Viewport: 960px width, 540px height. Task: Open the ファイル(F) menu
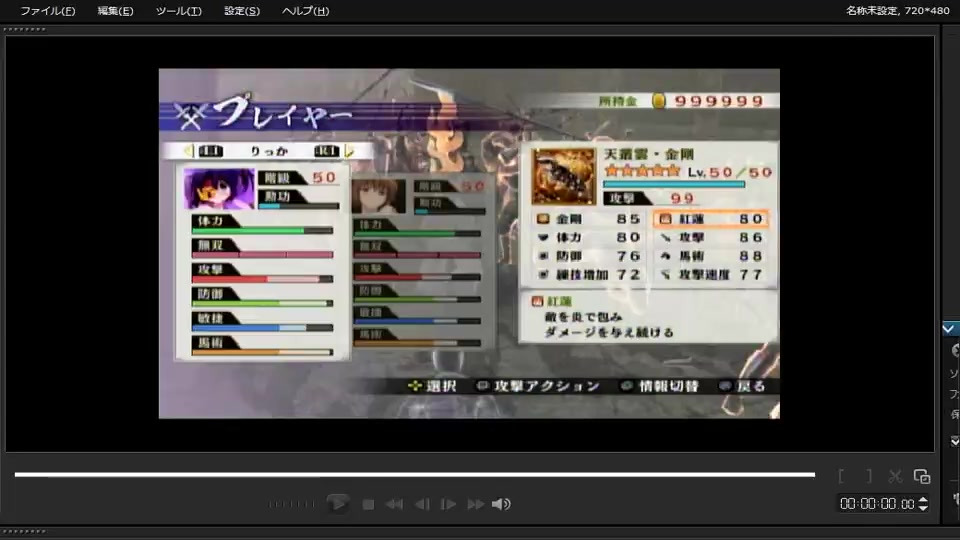48,11
